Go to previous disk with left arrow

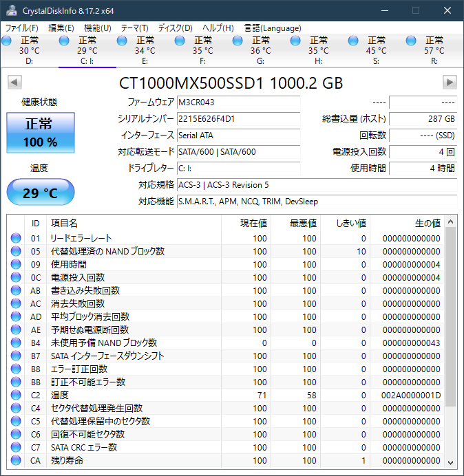click(x=14, y=83)
